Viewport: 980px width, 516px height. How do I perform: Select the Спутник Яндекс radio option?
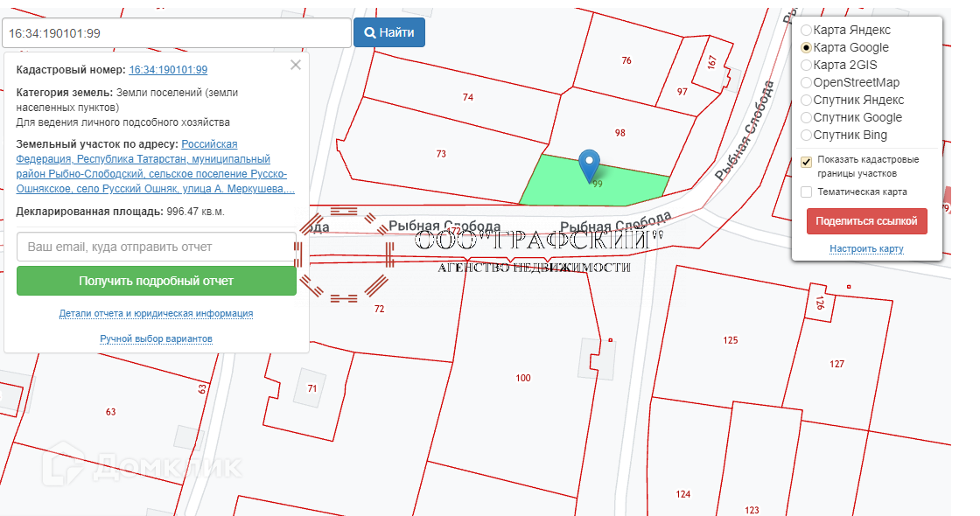(806, 100)
